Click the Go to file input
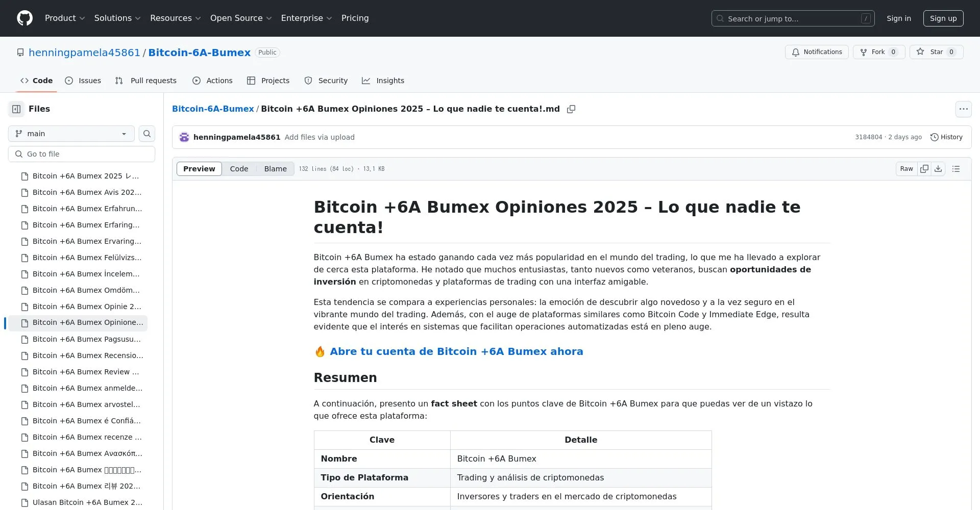 pyautogui.click(x=82, y=154)
